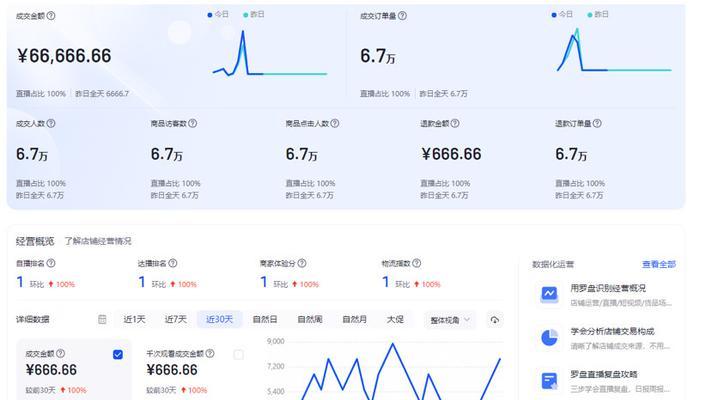Open help icon beside 直播排名

pos(51,263)
